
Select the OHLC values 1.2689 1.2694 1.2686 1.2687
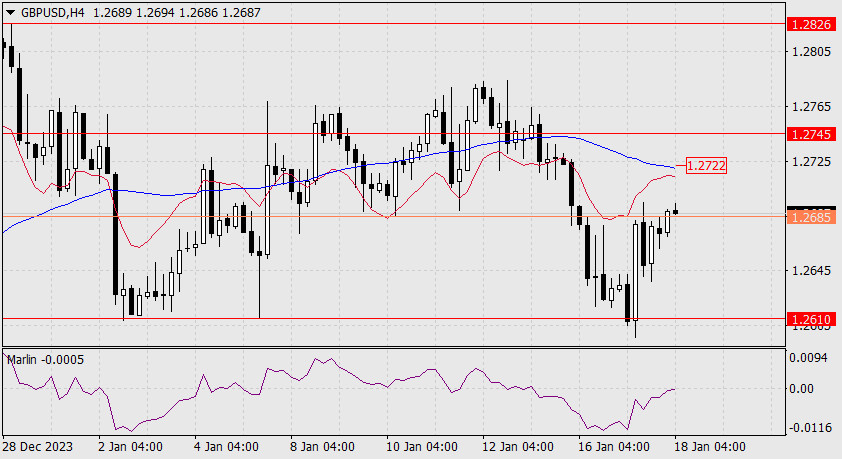tap(177, 12)
